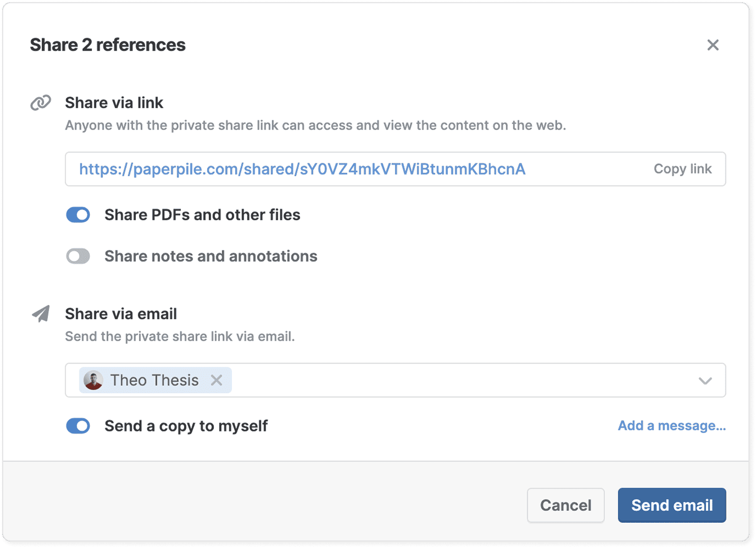Turn off Send a copy to myself
Screen dimensions: 756x548
tap(78, 426)
